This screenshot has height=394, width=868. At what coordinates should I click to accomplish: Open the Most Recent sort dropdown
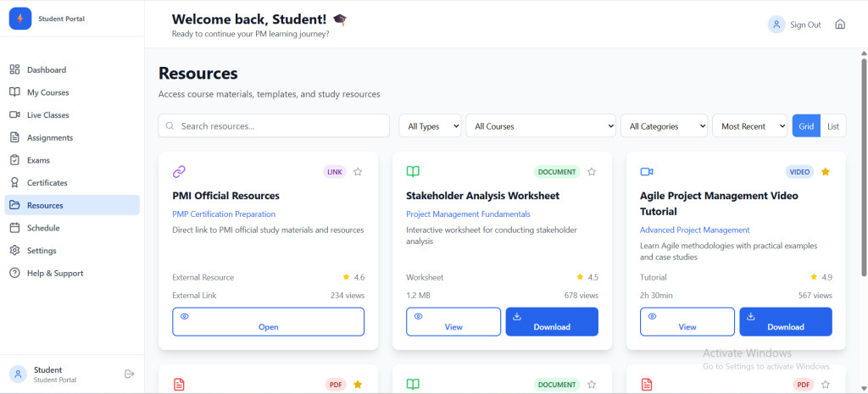point(750,126)
